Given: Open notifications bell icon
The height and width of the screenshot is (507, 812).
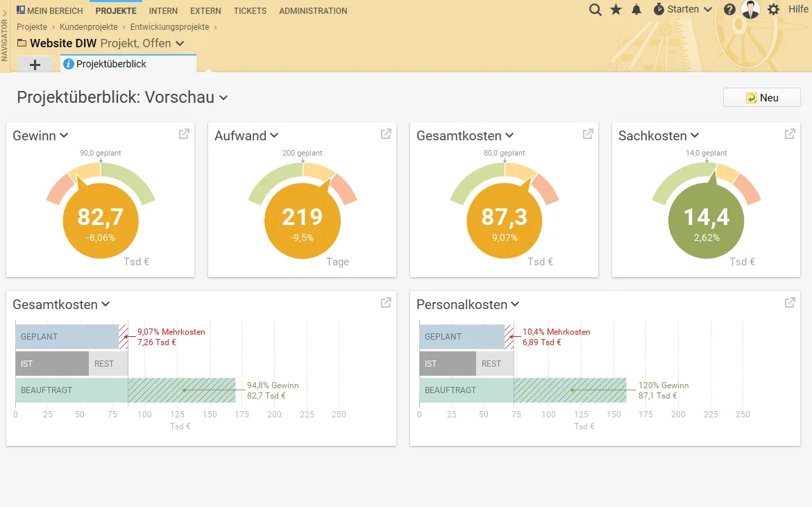Looking at the screenshot, I should point(636,9).
